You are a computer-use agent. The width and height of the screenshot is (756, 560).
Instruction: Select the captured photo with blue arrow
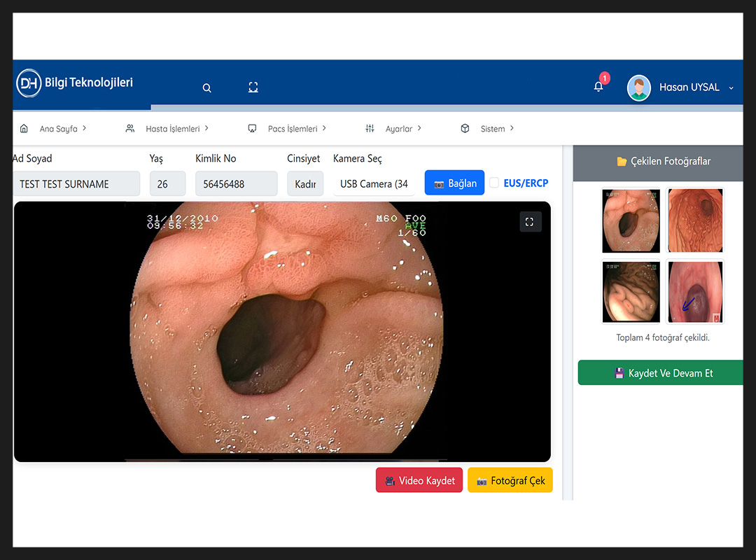(694, 292)
